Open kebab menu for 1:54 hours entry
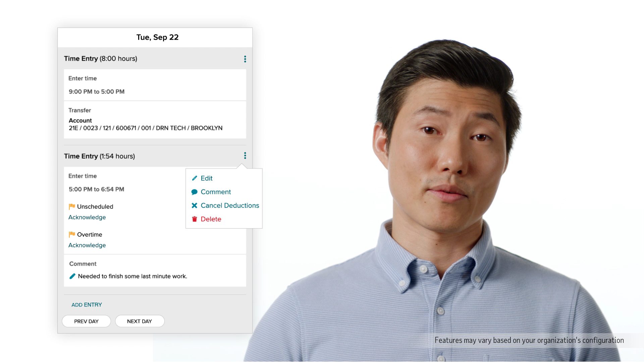 tap(245, 156)
